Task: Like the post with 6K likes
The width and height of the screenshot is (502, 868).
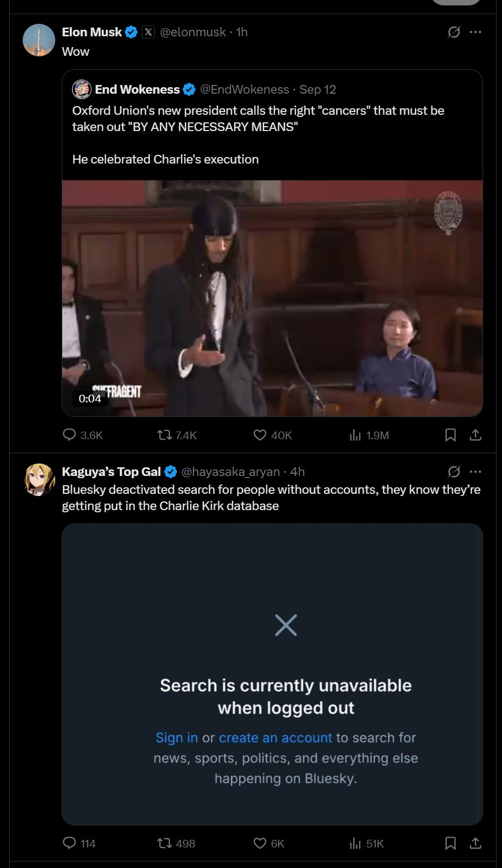Action: [x=269, y=843]
